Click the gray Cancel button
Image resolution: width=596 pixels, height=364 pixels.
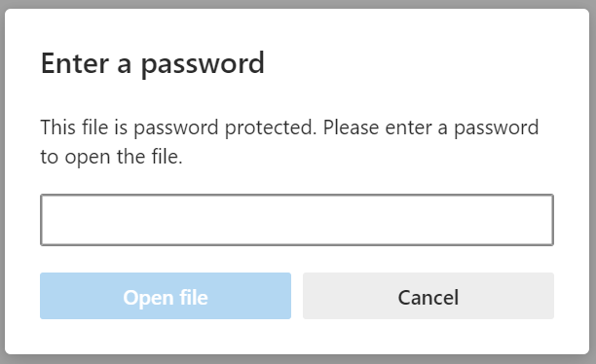pos(428,296)
